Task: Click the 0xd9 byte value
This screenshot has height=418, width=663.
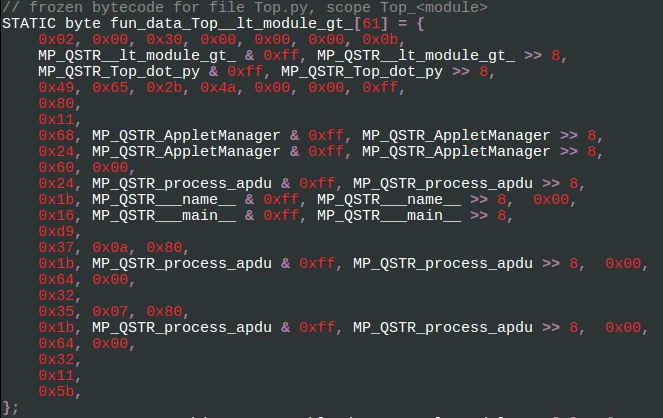Action: [x=56, y=232]
